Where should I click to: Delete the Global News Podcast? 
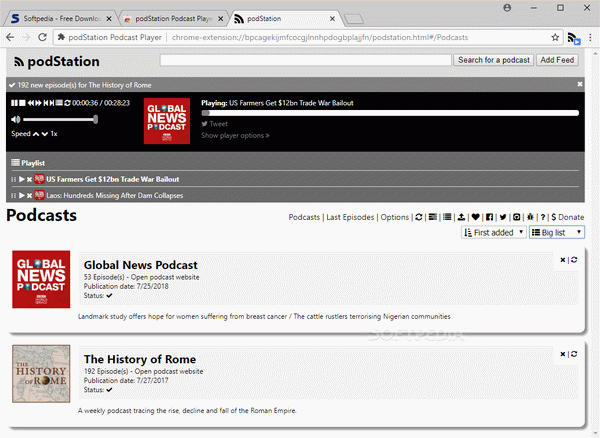click(x=562, y=260)
